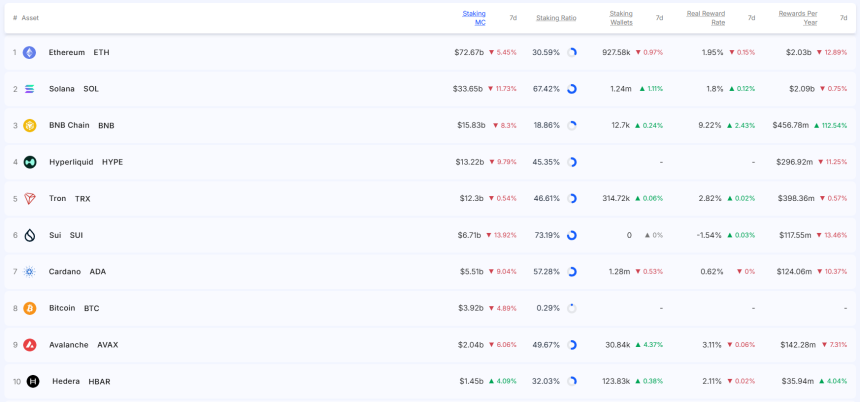The height and width of the screenshot is (402, 860).
Task: Open the Tron asset name
Action: coord(58,199)
